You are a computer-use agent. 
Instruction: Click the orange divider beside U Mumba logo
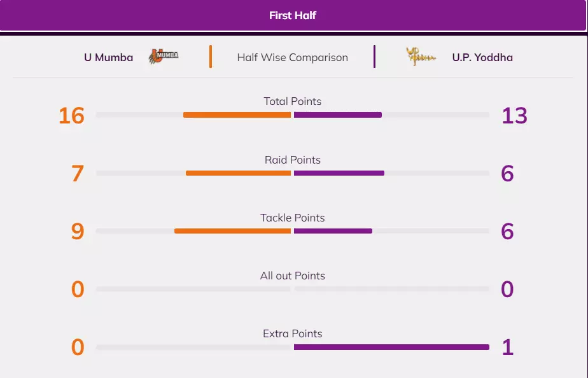(211, 57)
